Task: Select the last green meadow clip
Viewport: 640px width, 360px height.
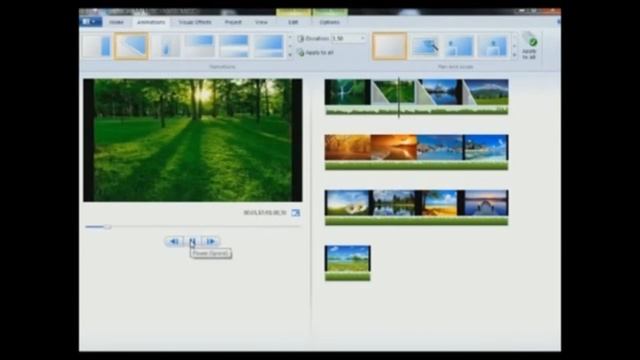Action: [x=347, y=258]
